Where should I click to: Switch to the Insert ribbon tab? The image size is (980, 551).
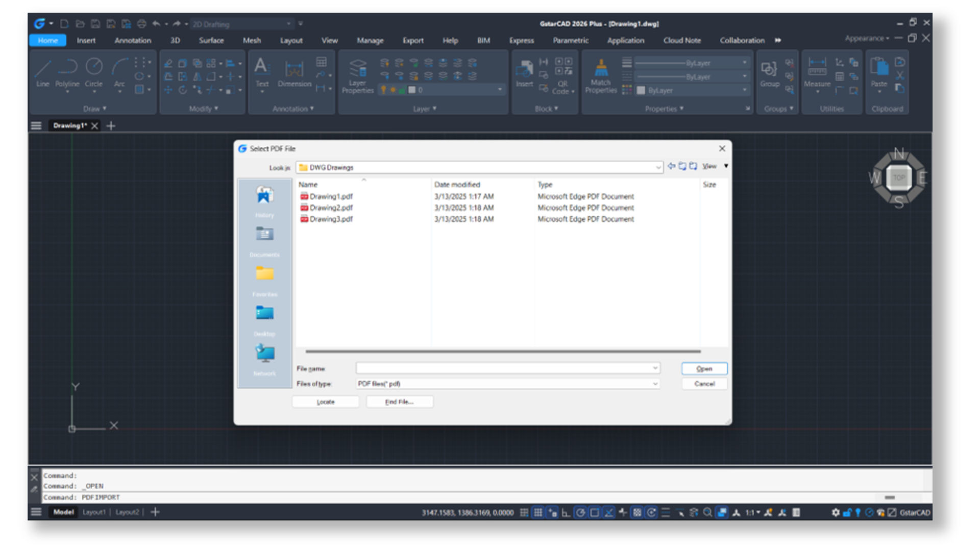coord(85,40)
